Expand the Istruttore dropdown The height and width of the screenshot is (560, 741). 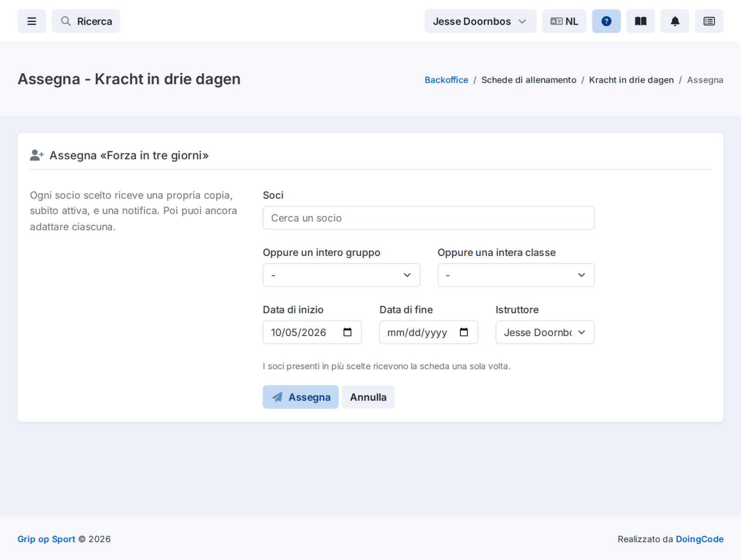pyautogui.click(x=545, y=332)
